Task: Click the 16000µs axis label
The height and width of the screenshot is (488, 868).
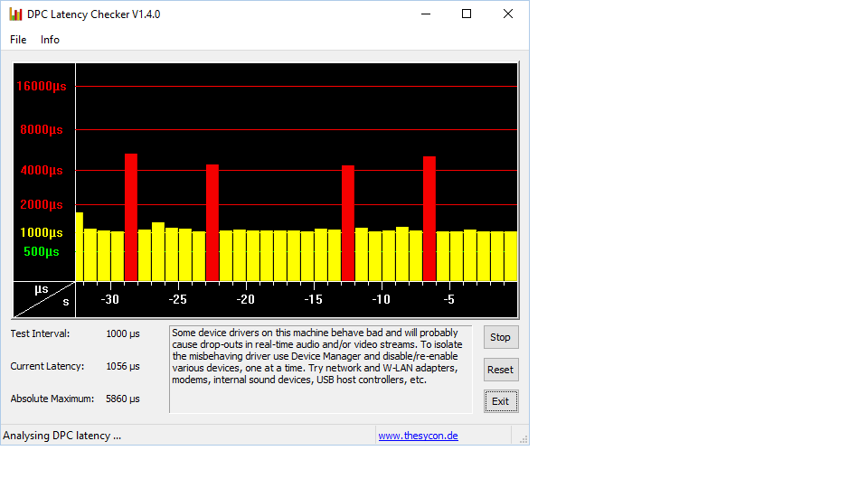Action: point(42,87)
